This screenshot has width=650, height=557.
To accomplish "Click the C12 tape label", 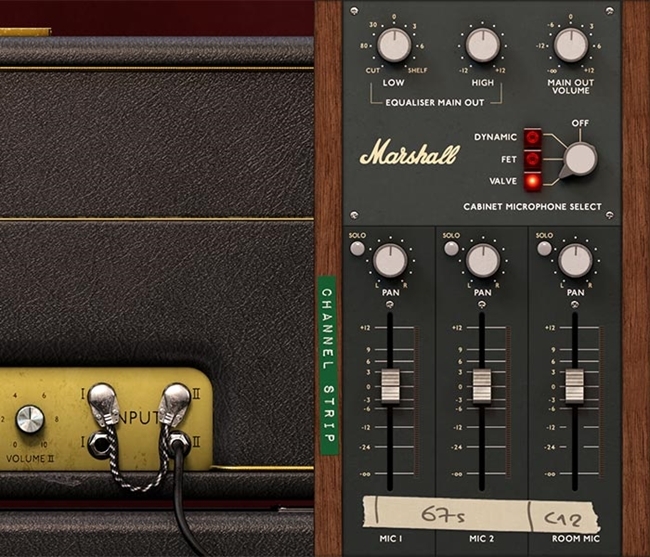I will (564, 518).
